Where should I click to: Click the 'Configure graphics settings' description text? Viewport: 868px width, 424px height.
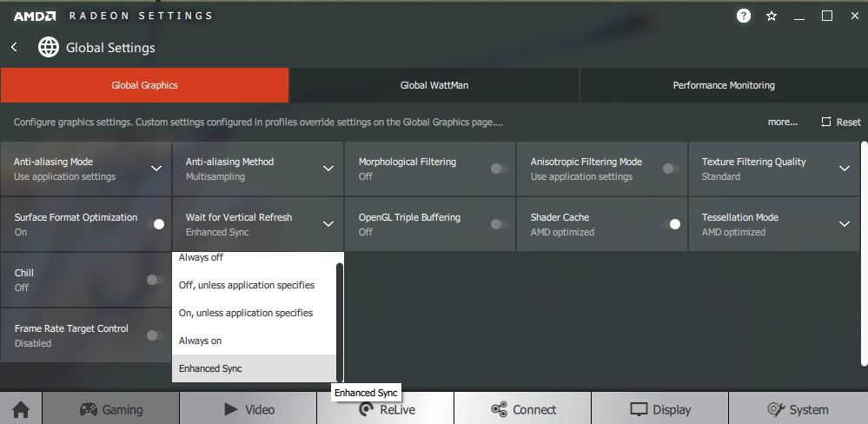[x=258, y=122]
